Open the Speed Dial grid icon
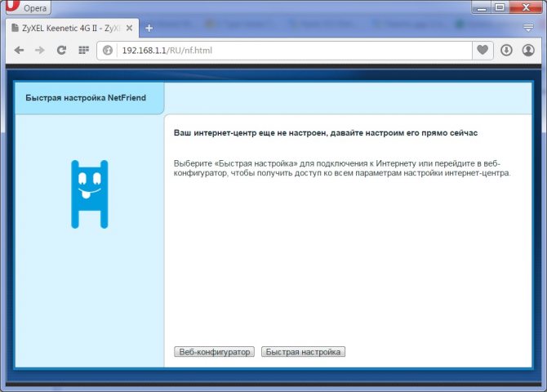The height and width of the screenshot is (392, 547). (x=84, y=51)
